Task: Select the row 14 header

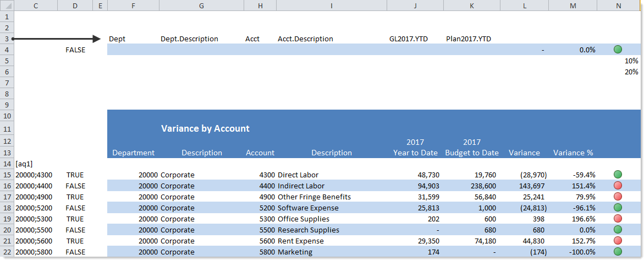Action: point(7,164)
